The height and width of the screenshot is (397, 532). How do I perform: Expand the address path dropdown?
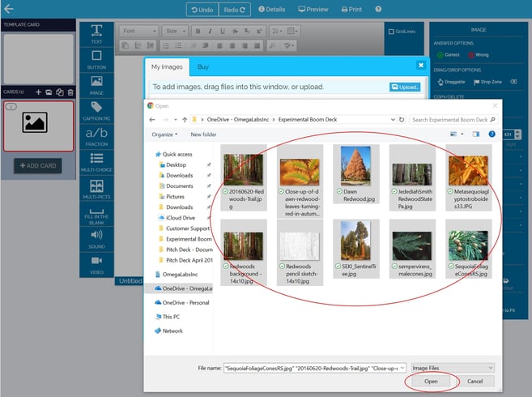(393, 120)
